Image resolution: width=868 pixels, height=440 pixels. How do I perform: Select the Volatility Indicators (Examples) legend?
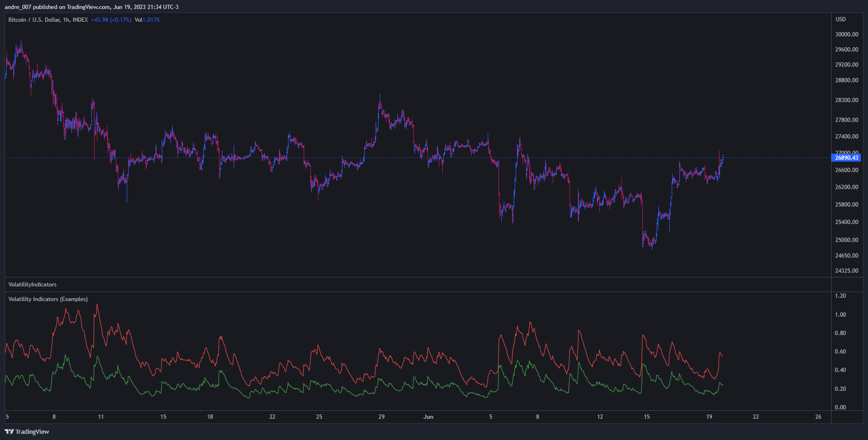(x=48, y=299)
